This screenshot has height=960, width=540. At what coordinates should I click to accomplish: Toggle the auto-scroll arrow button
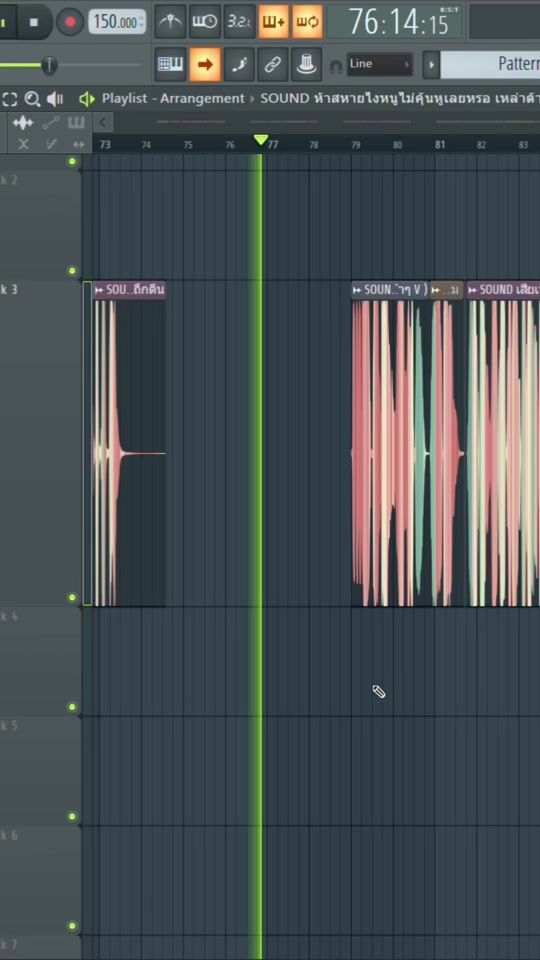coord(204,64)
